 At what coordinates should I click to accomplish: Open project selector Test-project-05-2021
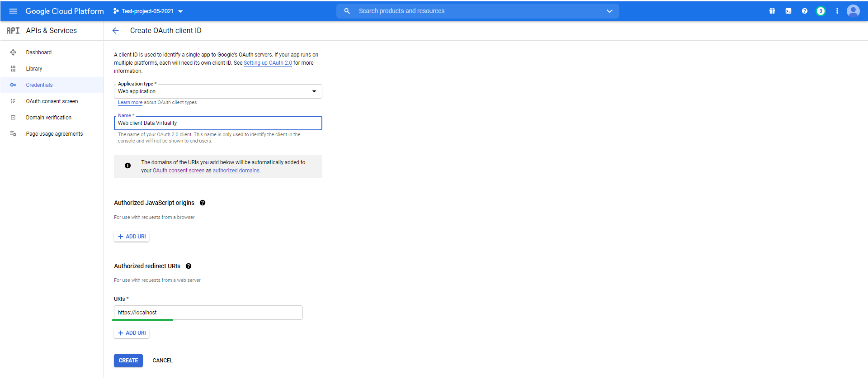point(148,11)
